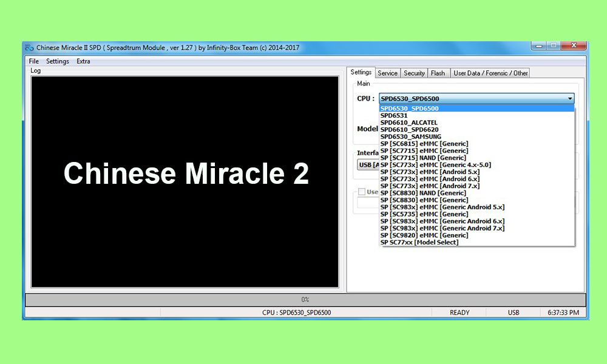Switch to the Flash tab

coord(438,73)
